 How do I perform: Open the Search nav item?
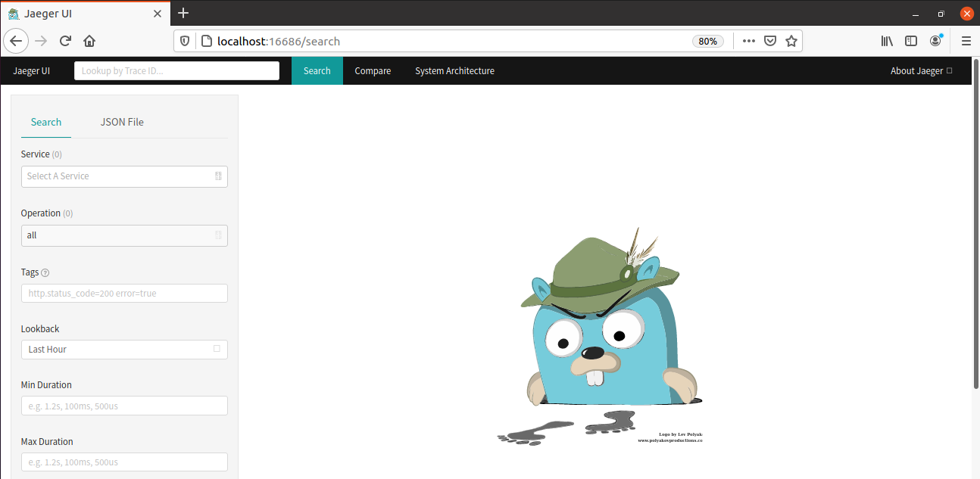point(317,70)
